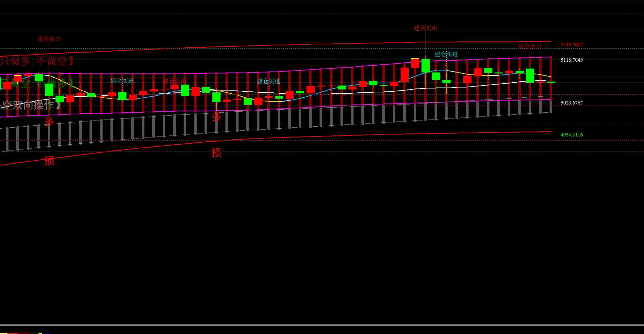Select the dim red 建仓卖出 label between 建仓买进 labels
Image resolution: width=644 pixels, height=334 pixels.
coord(174,81)
